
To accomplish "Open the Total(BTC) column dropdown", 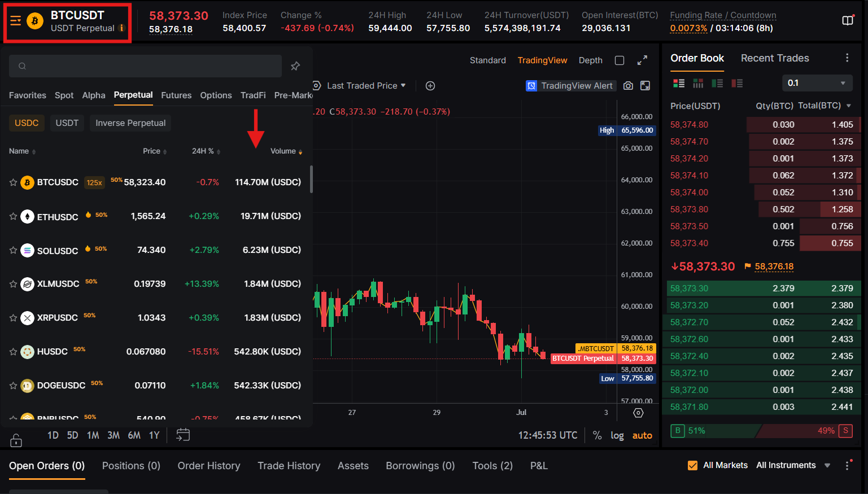I will point(825,106).
